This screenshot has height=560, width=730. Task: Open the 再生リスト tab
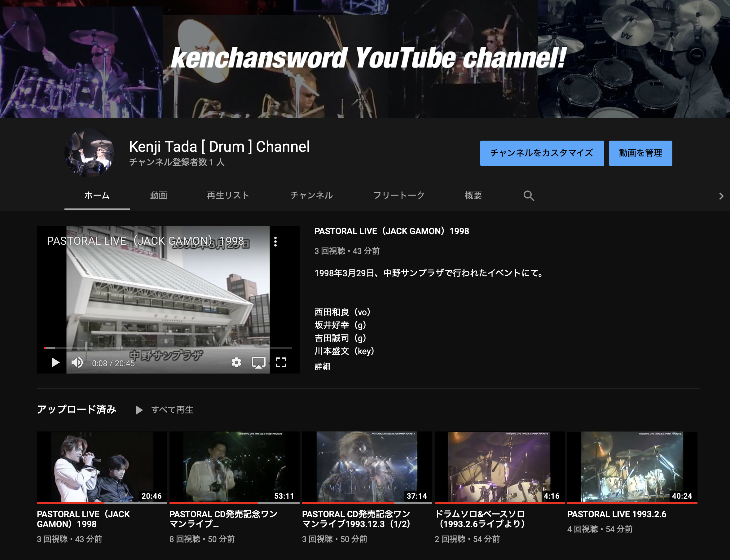228,196
